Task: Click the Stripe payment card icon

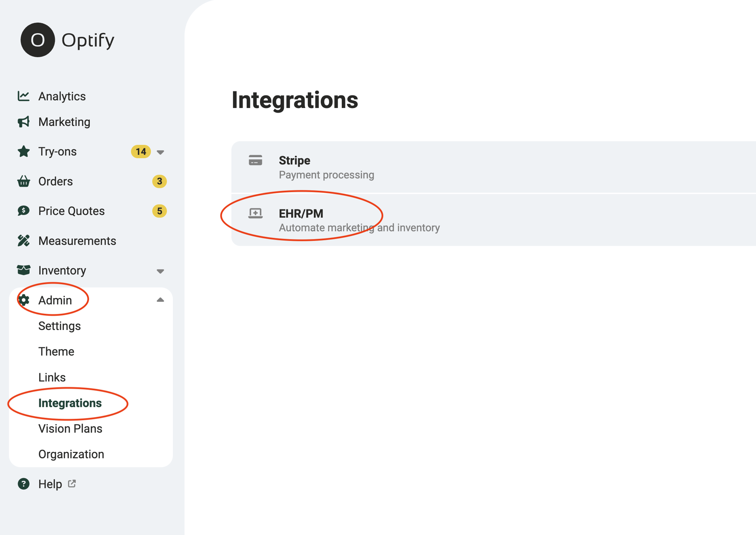Action: (255, 160)
